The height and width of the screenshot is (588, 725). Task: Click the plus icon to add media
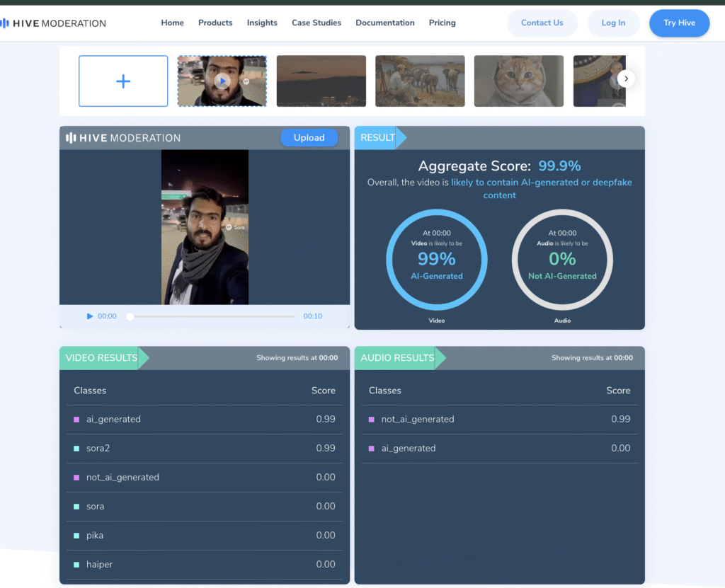(x=123, y=81)
